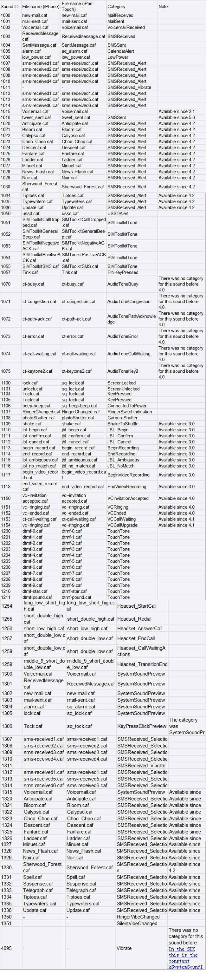206x980 pixels.
Task: Select the 'Headset_TransitionEnd' category cell
Action: click(142, 664)
